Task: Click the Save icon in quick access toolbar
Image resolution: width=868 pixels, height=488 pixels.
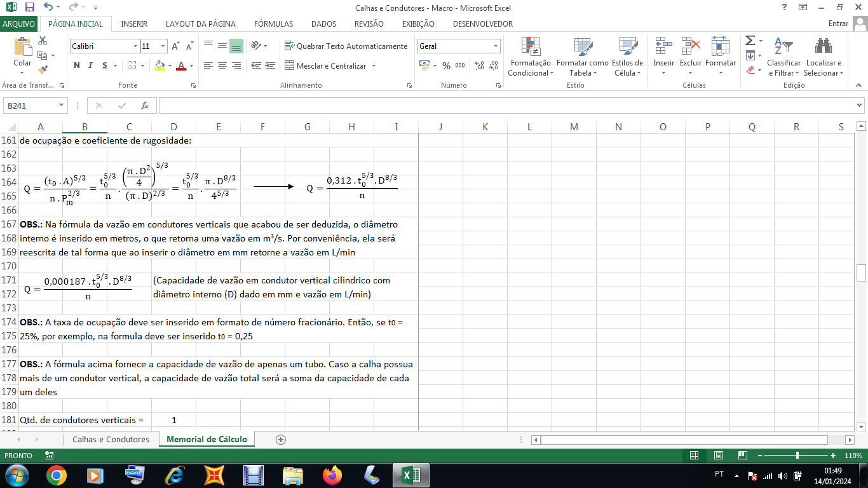Action: pos(29,8)
